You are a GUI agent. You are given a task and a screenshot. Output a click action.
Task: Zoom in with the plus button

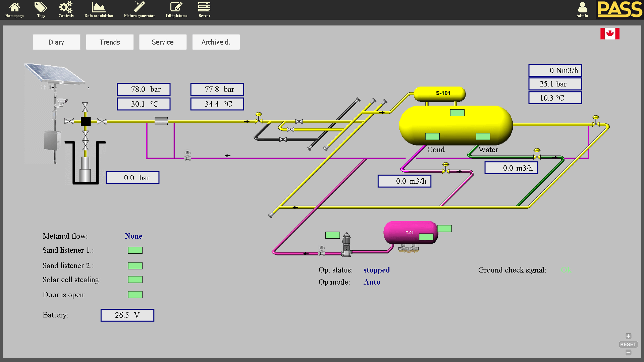[x=628, y=336]
